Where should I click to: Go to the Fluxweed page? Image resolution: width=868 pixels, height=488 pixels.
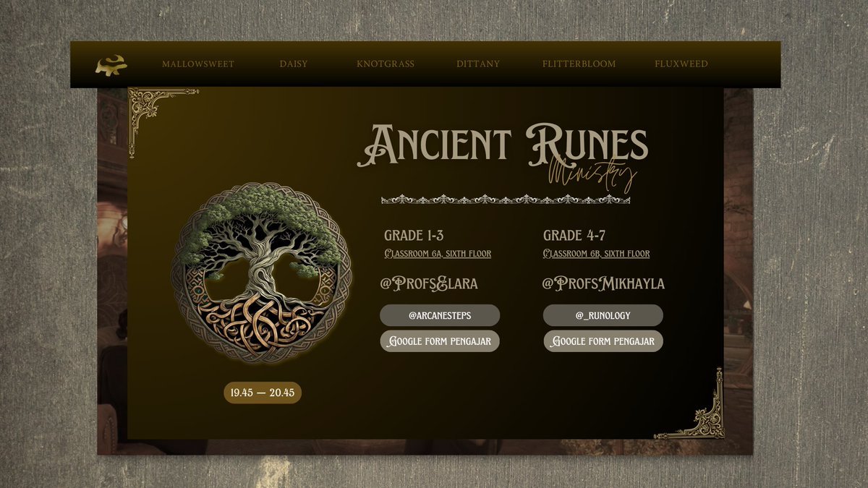click(681, 64)
